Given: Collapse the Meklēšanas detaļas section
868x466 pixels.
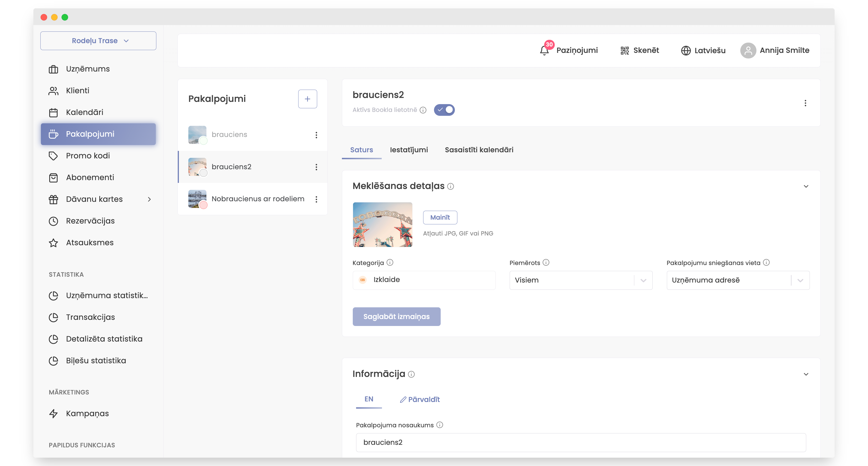Looking at the screenshot, I should pos(806,186).
